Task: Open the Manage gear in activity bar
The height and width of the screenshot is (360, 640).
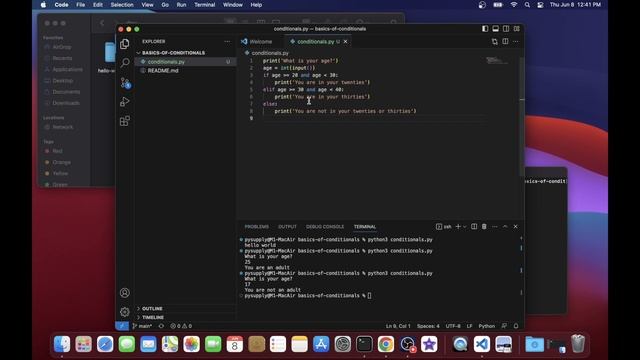Action: (125, 312)
